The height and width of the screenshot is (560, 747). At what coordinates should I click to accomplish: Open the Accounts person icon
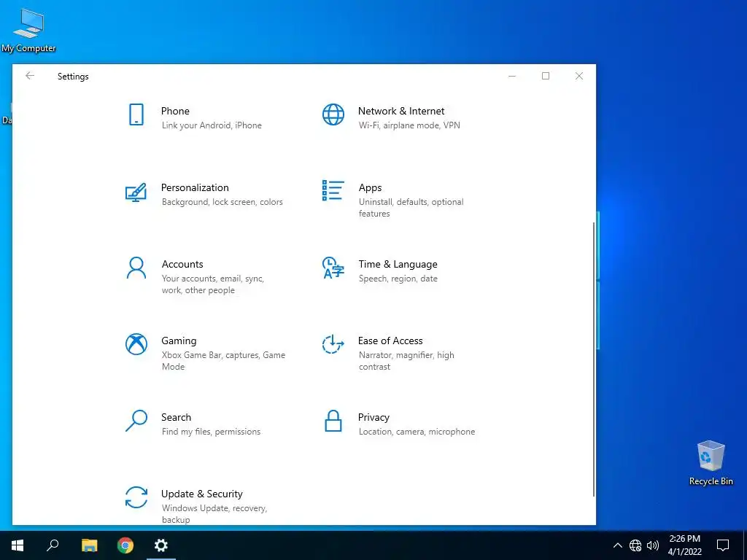point(136,268)
